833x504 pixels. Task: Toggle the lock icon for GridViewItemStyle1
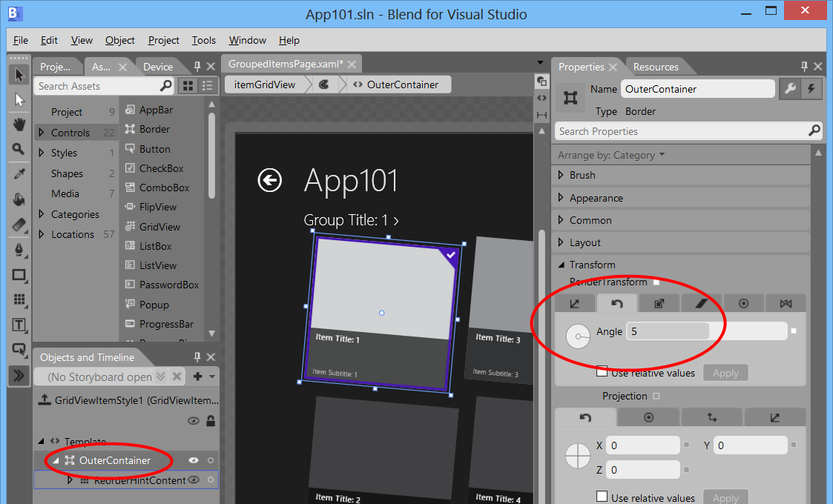pyautogui.click(x=211, y=421)
